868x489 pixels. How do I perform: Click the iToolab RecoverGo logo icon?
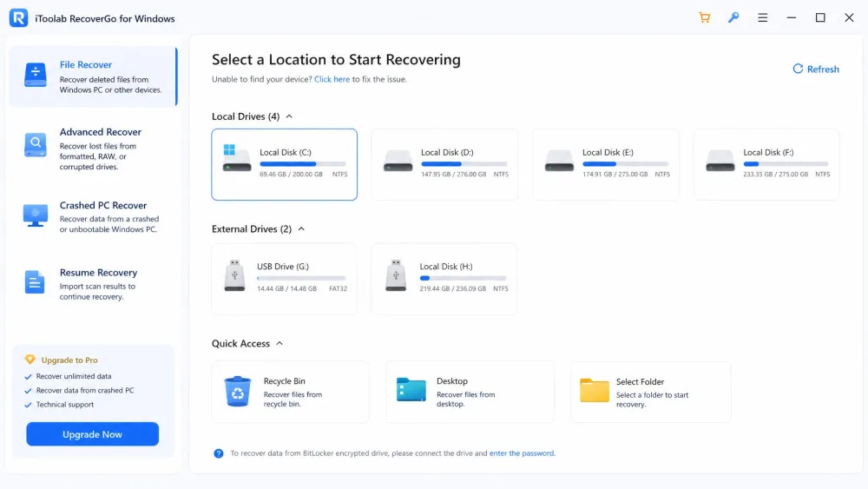[18, 17]
